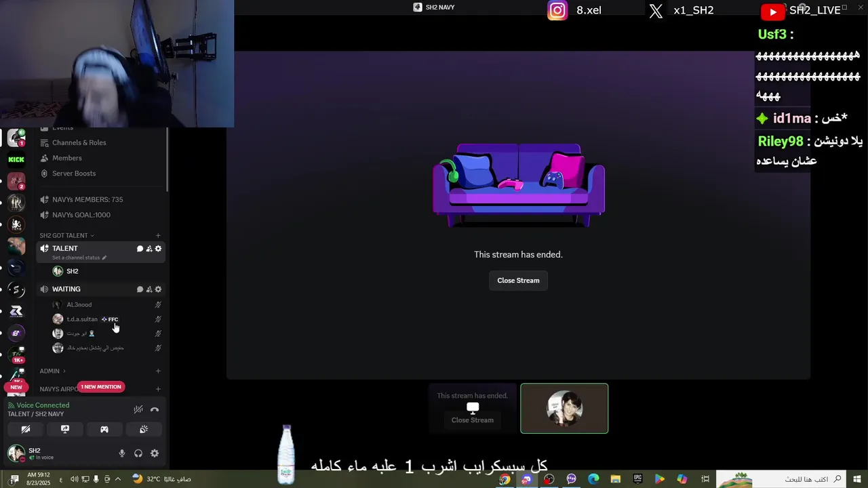Open Discord user settings gear
This screenshot has width=868, height=488.
(x=155, y=453)
